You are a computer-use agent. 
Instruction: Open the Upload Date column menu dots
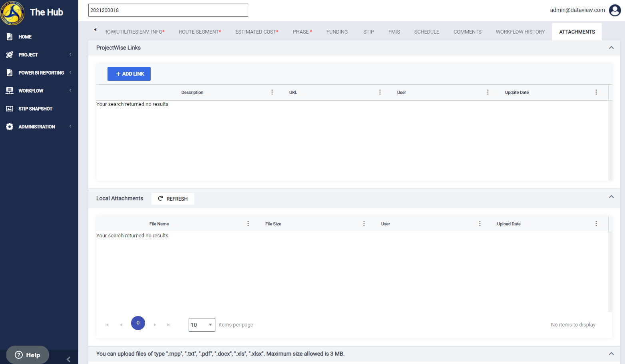596,224
